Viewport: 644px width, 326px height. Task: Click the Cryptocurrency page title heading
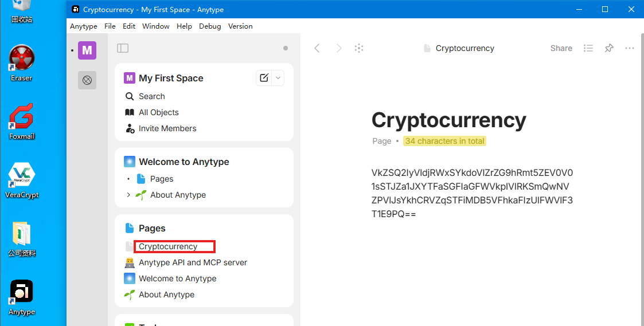[448, 120]
